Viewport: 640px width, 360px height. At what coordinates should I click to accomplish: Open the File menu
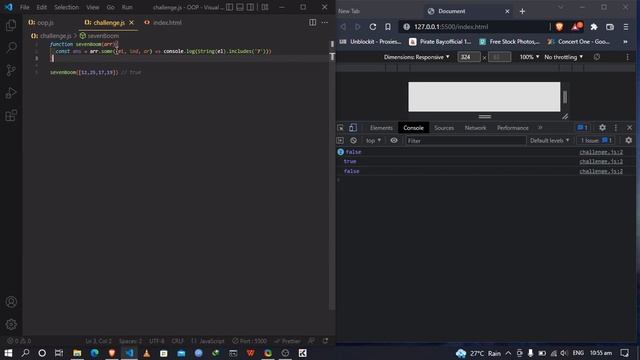pyautogui.click(x=24, y=7)
